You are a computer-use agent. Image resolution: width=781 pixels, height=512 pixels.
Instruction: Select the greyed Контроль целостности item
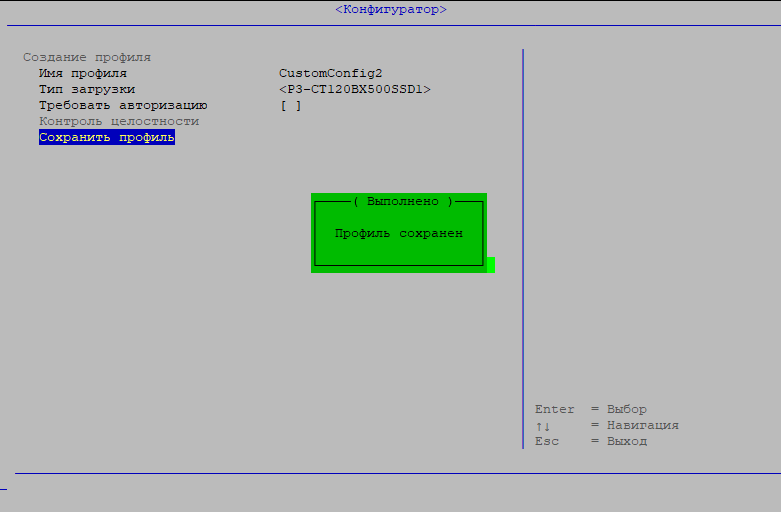pyautogui.click(x=119, y=121)
